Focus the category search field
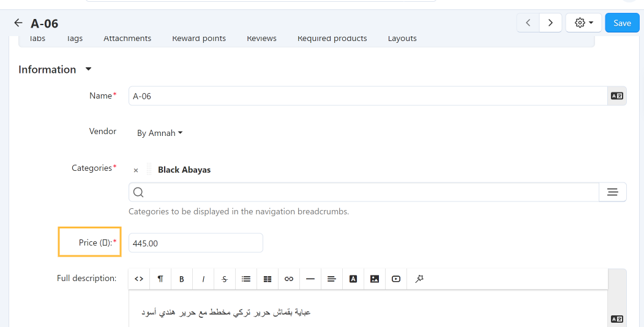 [364, 192]
